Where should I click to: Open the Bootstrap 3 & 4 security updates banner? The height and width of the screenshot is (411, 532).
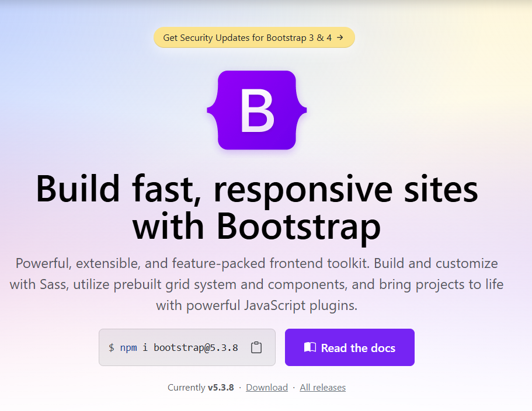tap(254, 37)
